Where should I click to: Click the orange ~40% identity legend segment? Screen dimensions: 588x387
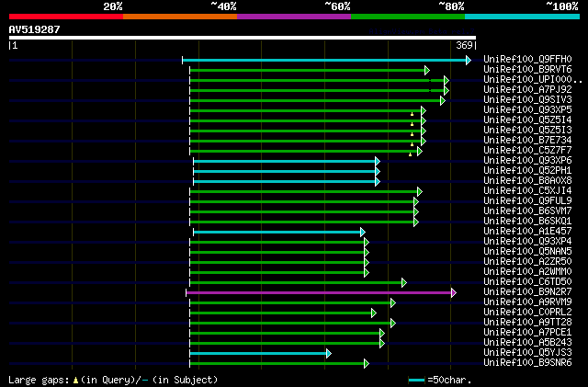coord(180,17)
